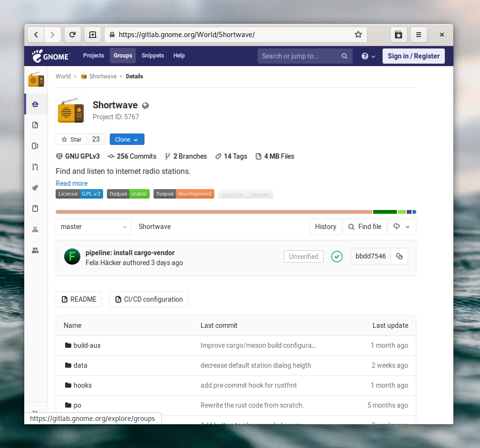Open CI/CD rocket sidebar icon

tap(35, 188)
